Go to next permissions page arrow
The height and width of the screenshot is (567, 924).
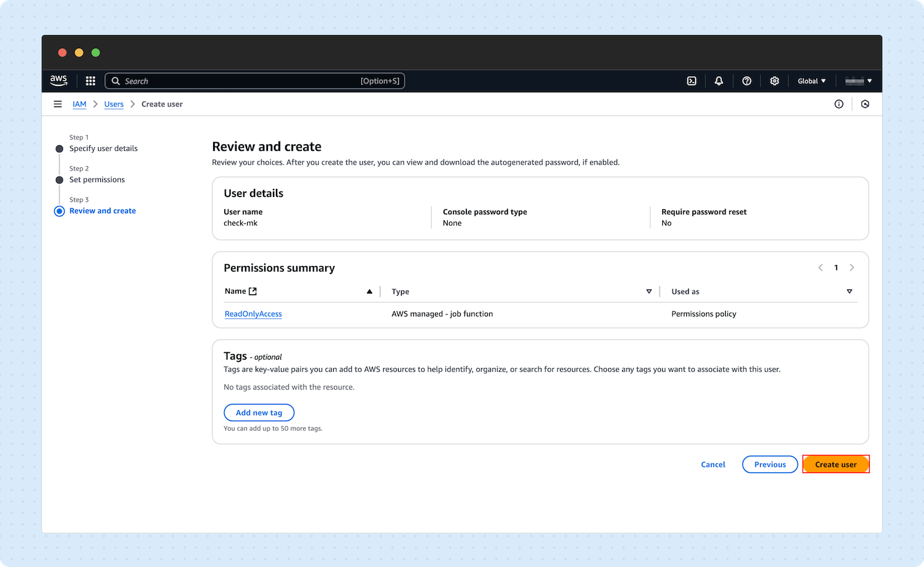[x=852, y=267]
